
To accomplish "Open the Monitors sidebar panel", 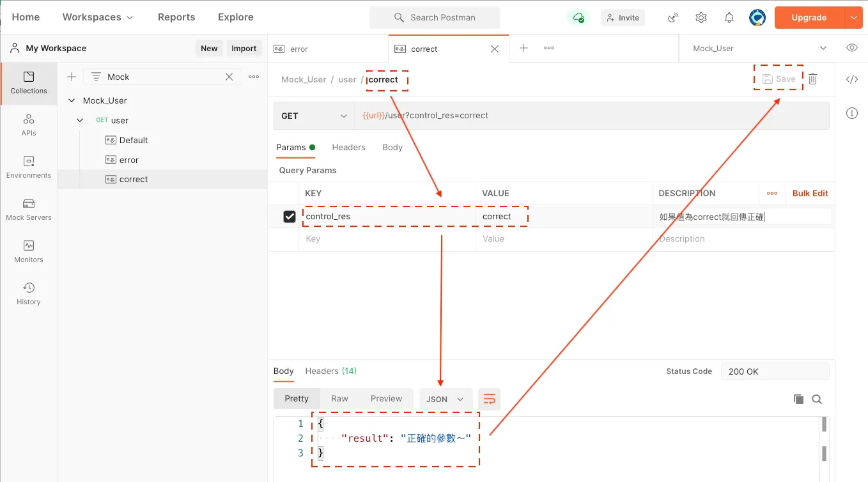I will tap(29, 252).
